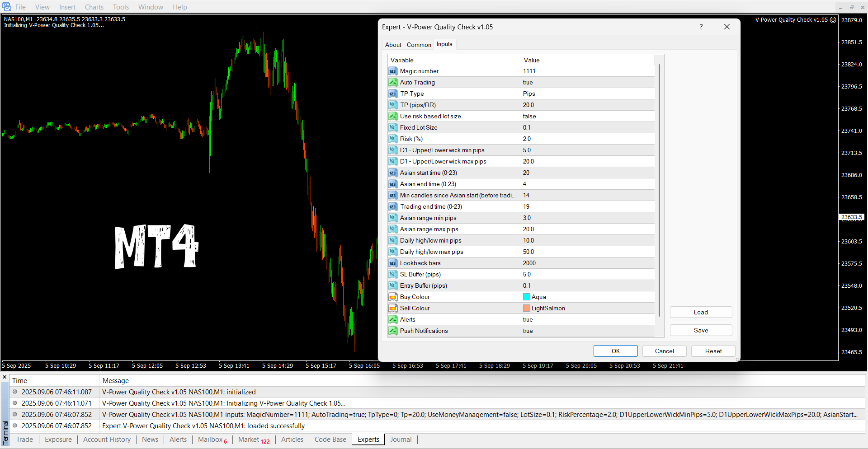Click the Load button
This screenshot has height=449, width=868.
pos(701,312)
